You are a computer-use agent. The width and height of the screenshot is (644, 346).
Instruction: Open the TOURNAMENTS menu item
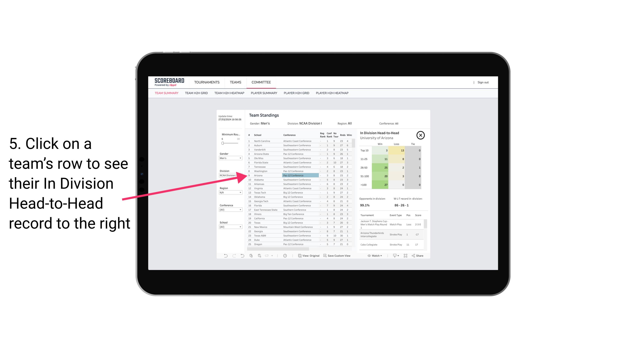click(x=207, y=82)
